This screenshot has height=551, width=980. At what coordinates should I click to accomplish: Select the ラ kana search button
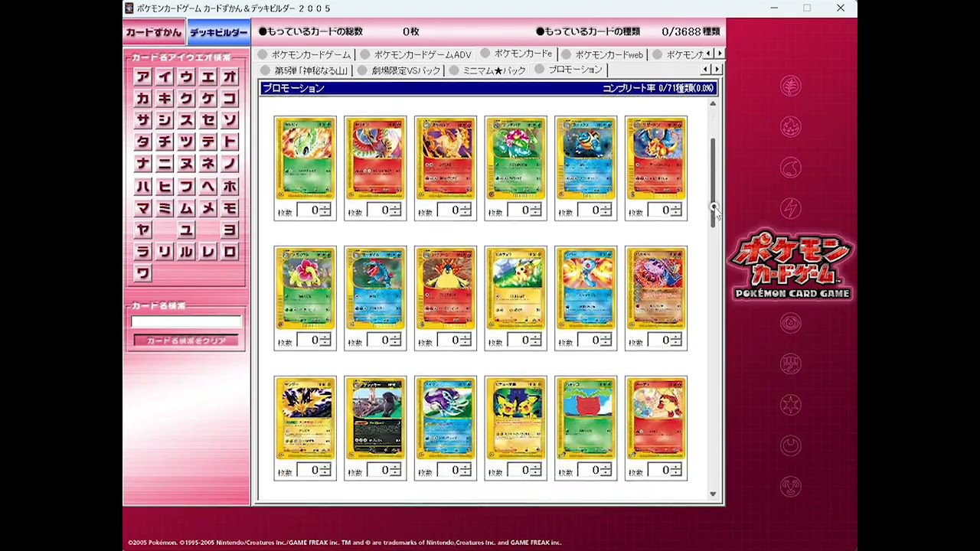point(142,251)
